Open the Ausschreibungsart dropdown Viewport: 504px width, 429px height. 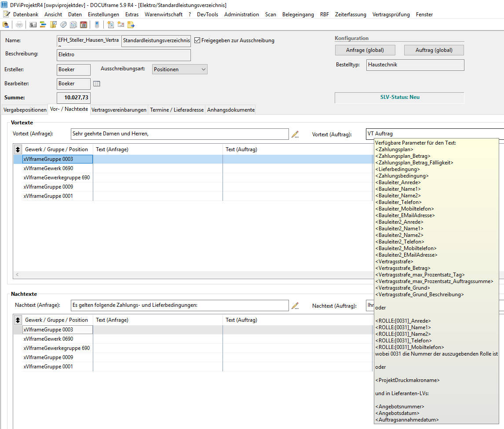[x=180, y=69]
